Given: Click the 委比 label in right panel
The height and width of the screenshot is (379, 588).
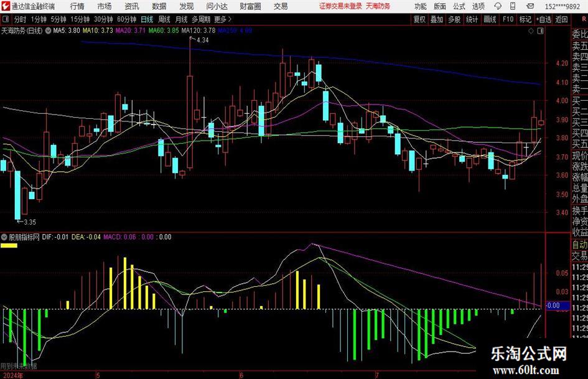Looking at the screenshot, I should (x=580, y=34).
